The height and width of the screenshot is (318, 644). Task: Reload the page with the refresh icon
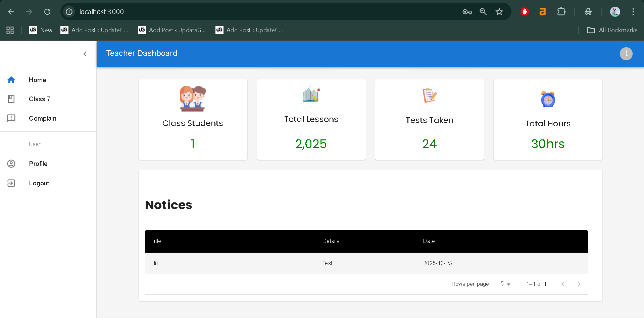(47, 11)
